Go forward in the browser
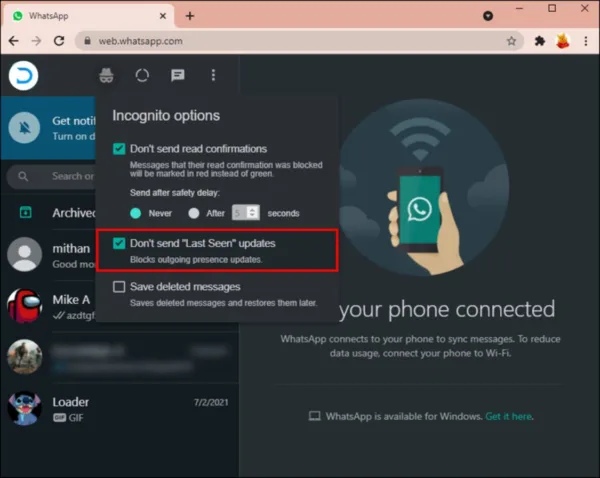This screenshot has width=600, height=478. [x=36, y=41]
